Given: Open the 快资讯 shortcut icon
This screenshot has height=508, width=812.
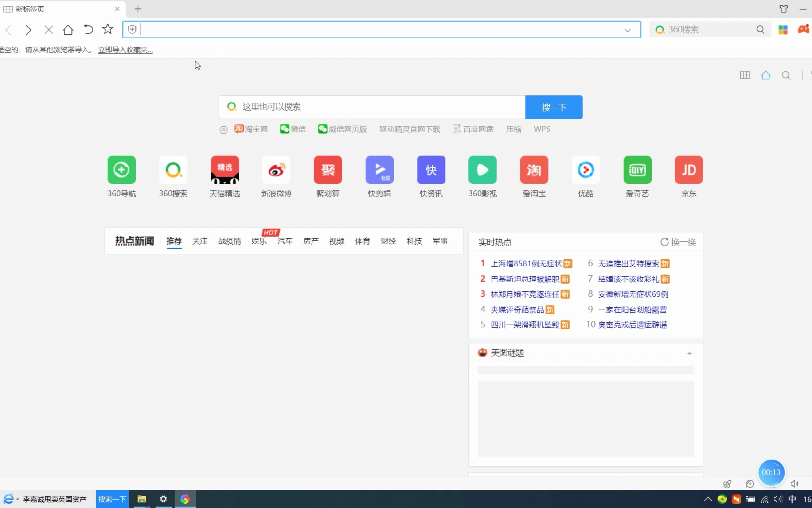Looking at the screenshot, I should (431, 170).
